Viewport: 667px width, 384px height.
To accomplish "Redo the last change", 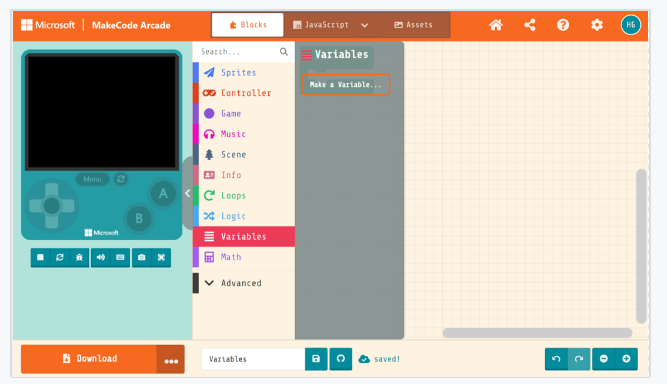I will click(x=579, y=359).
